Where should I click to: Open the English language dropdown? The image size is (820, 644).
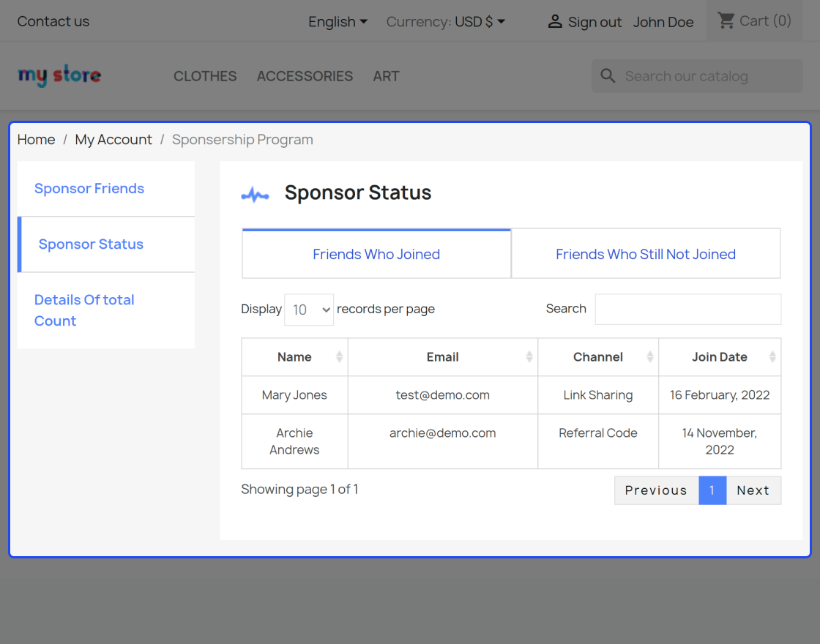coord(338,21)
